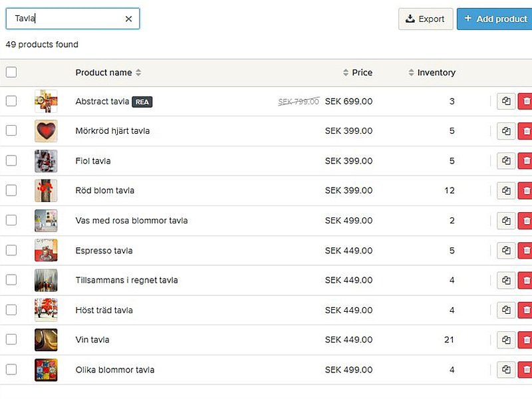Delete the Vin tavla product
Image resolution: width=532 pixels, height=399 pixels.
(526, 340)
